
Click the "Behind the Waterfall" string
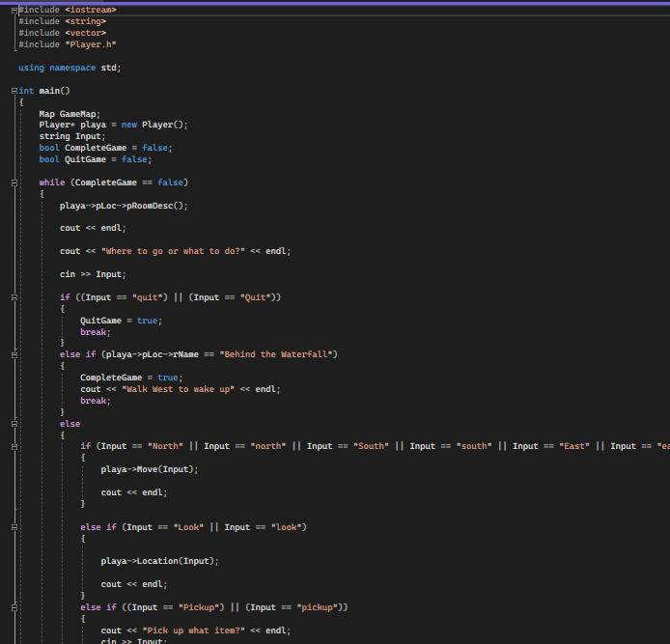click(x=276, y=354)
